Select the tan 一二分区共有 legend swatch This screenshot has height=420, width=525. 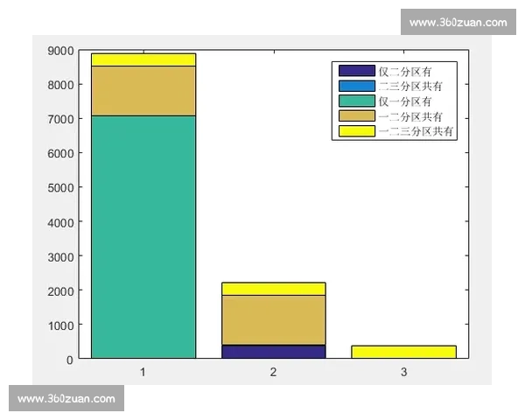tap(354, 115)
